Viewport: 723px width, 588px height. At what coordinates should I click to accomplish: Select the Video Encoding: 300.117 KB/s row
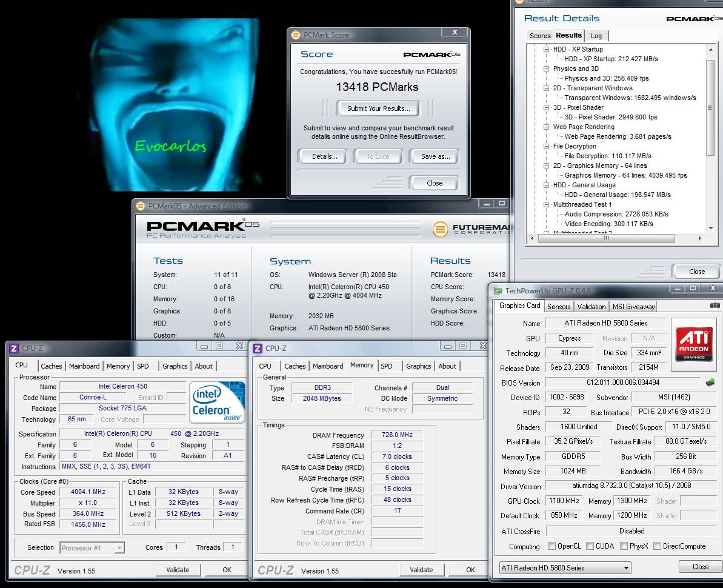[x=608, y=224]
